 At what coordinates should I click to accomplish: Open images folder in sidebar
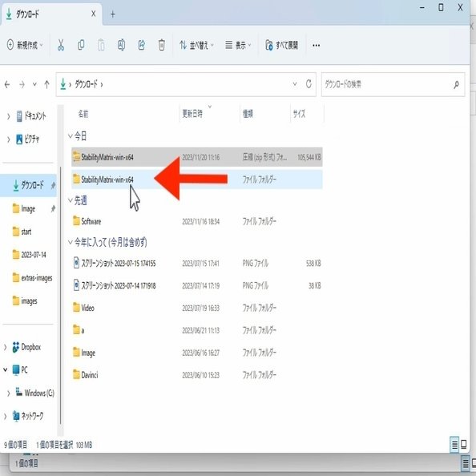(25, 301)
